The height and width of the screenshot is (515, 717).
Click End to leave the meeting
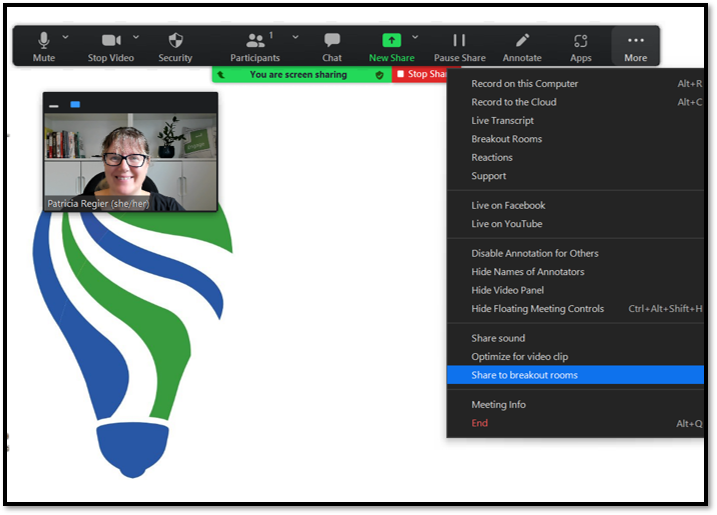click(x=575, y=424)
